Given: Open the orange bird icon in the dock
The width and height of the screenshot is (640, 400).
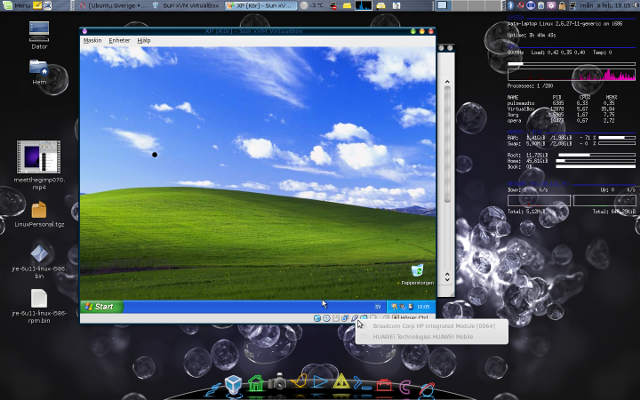Looking at the screenshot, I should pos(299,381).
